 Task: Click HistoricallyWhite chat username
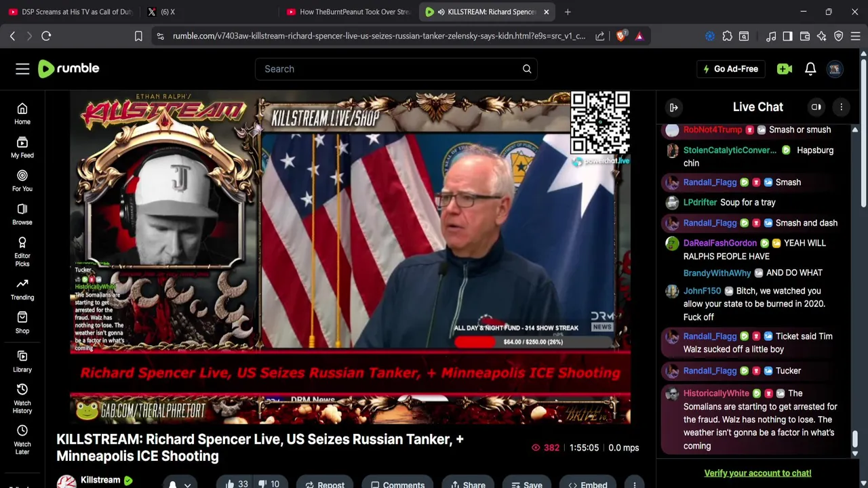716,393
